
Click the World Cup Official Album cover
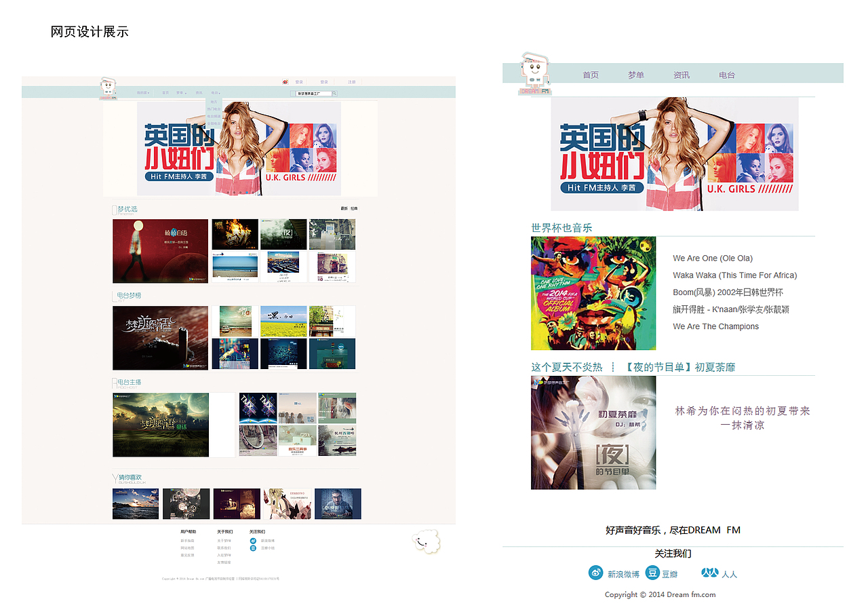pyautogui.click(x=593, y=293)
